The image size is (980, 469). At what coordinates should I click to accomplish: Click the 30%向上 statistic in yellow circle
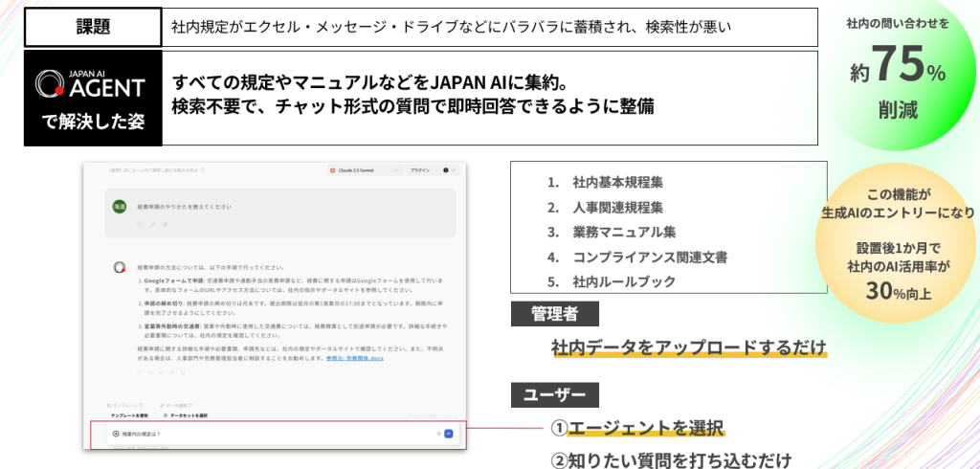tap(898, 291)
